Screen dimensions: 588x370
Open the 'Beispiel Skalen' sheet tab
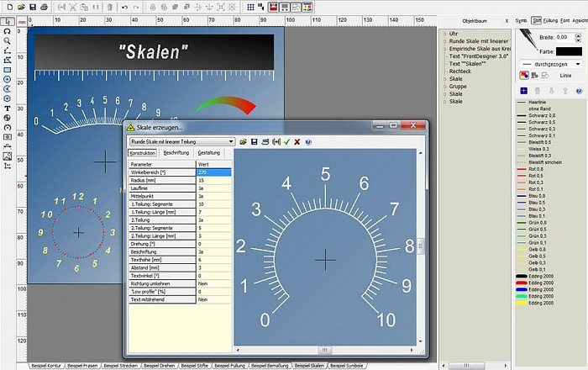[307, 366]
